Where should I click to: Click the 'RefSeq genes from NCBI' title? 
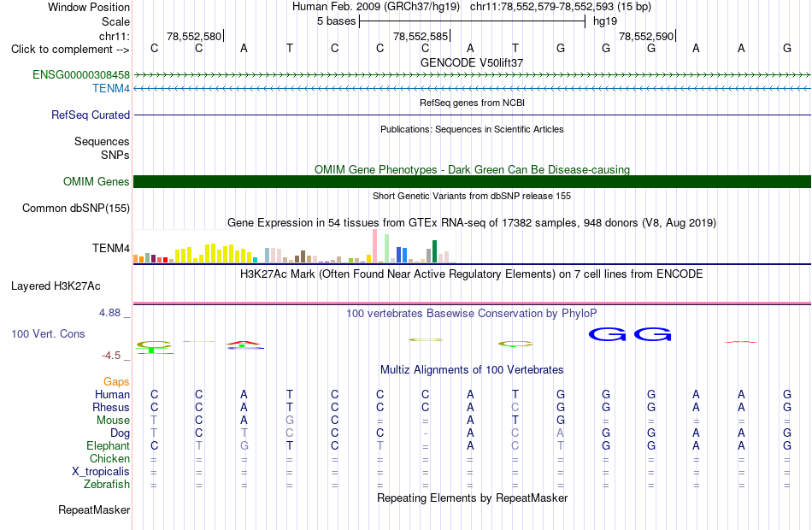(472, 103)
